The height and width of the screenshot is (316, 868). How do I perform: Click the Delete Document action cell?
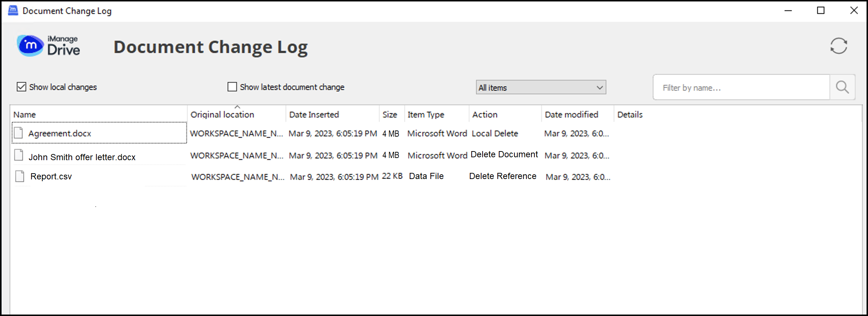click(x=504, y=154)
